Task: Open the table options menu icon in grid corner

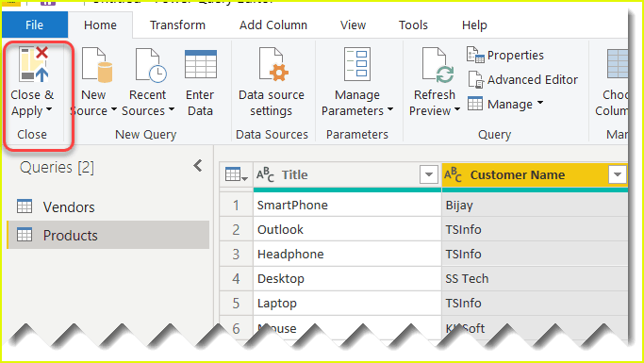Action: coord(236,175)
